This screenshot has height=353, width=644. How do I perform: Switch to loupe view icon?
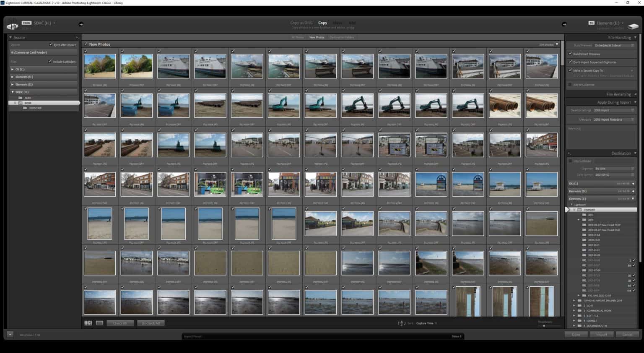99,323
